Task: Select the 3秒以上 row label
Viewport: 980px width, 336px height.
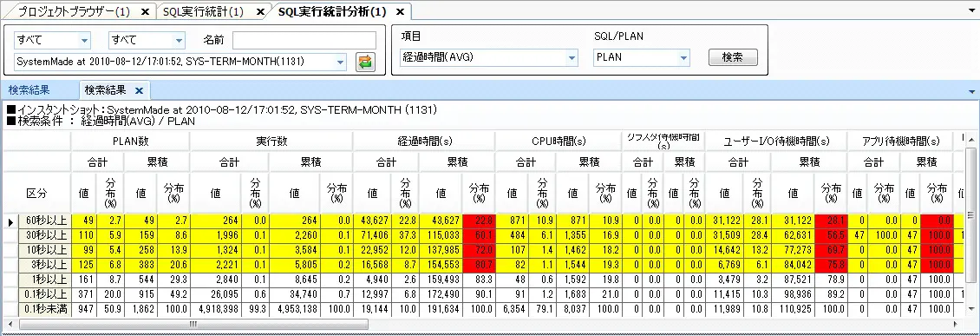Action: tap(46, 265)
